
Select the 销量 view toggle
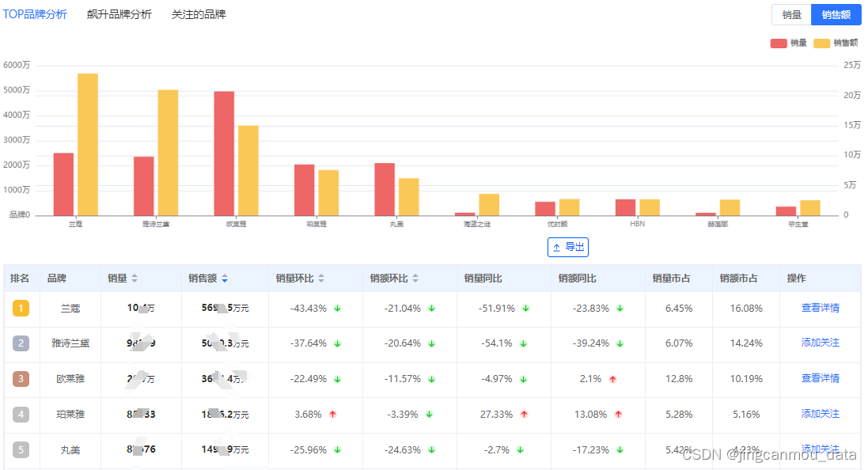791,15
